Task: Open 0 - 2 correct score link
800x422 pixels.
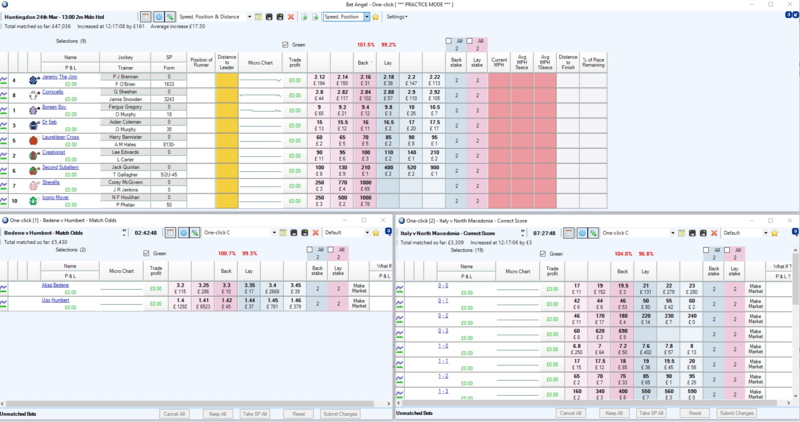Action: click(x=443, y=316)
